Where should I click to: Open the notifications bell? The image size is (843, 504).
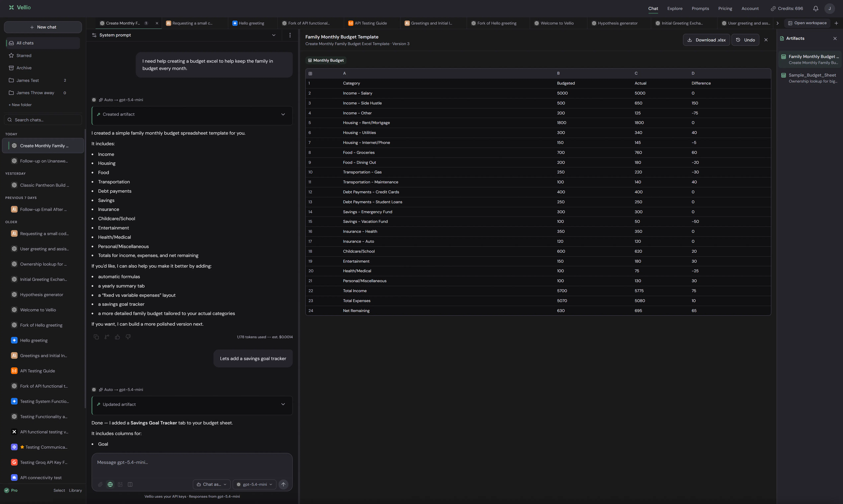pyautogui.click(x=815, y=8)
